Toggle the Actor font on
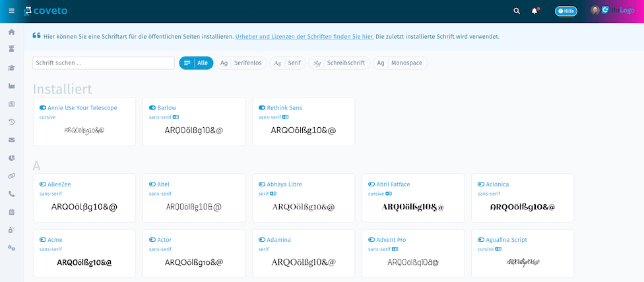This screenshot has height=282, width=644. click(152, 240)
